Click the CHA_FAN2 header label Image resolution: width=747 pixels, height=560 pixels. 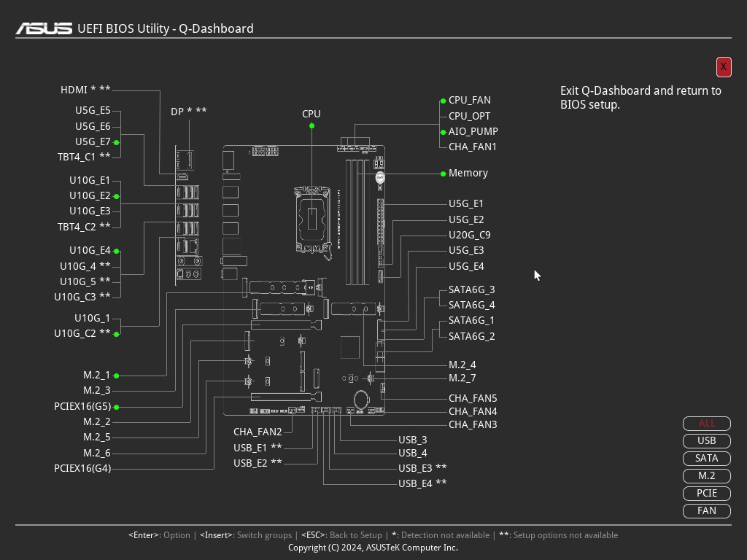[258, 432]
